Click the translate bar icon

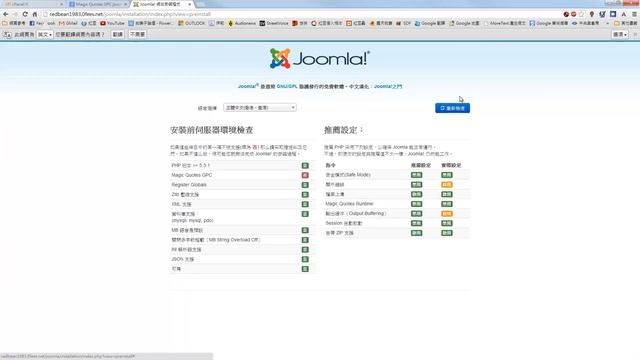point(7,35)
